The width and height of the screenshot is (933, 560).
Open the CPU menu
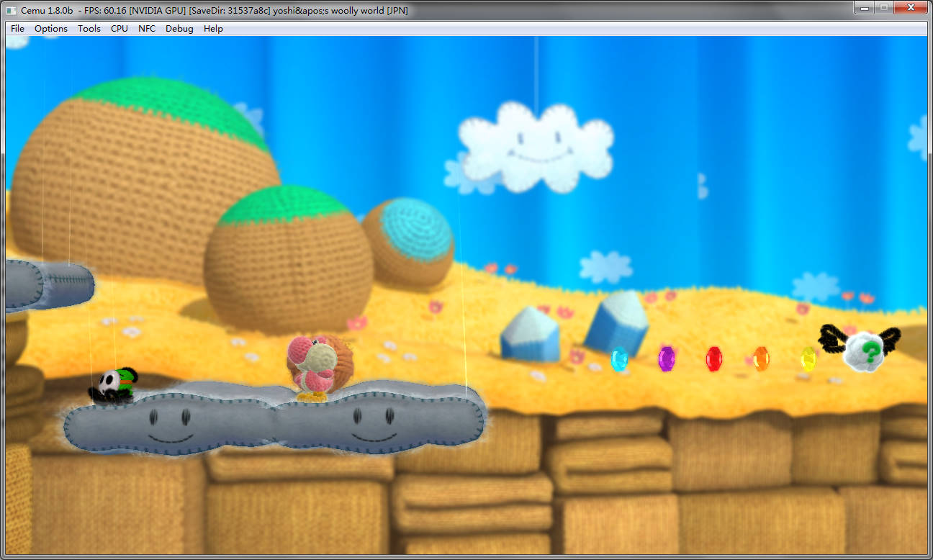click(120, 29)
